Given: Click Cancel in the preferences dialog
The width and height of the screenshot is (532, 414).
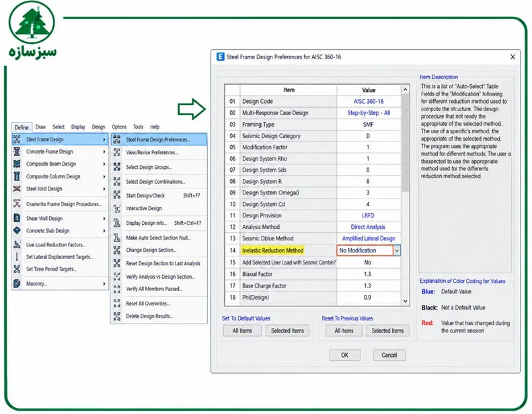Looking at the screenshot, I should tap(389, 355).
